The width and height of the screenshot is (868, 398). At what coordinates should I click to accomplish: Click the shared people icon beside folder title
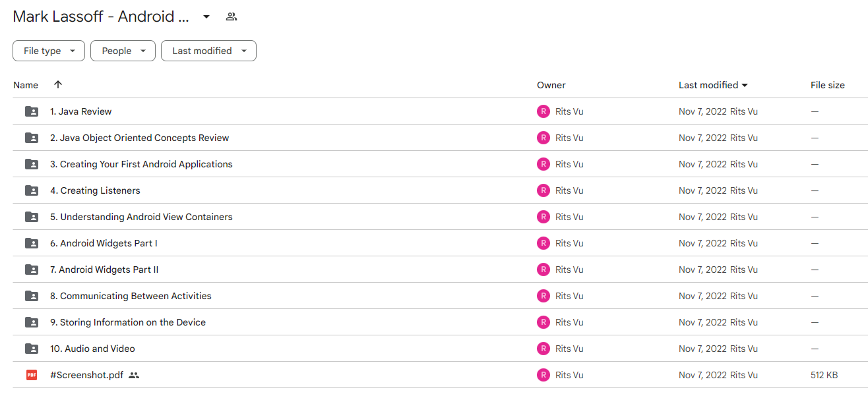pyautogui.click(x=231, y=16)
